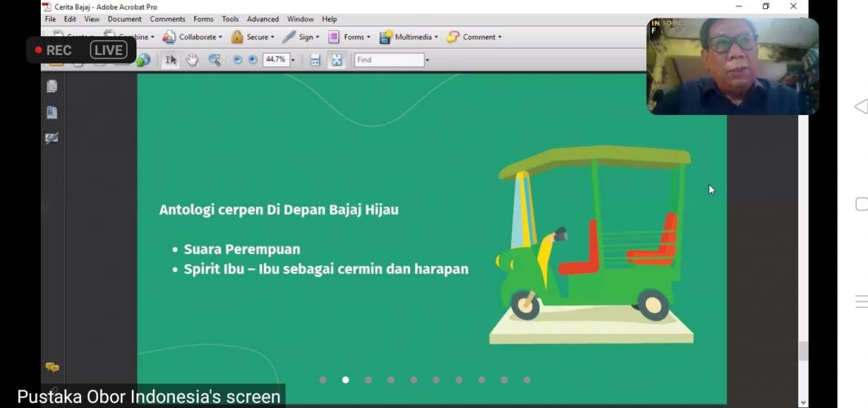The width and height of the screenshot is (868, 408).
Task: Select the last slide indicator dot
Action: pos(527,380)
